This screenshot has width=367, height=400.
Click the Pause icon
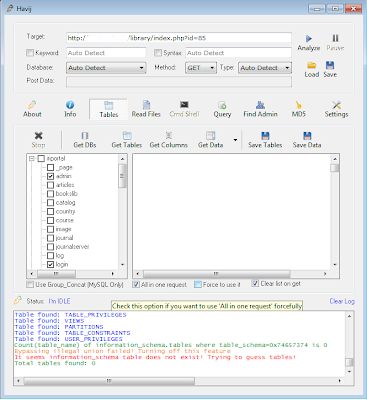click(x=335, y=38)
